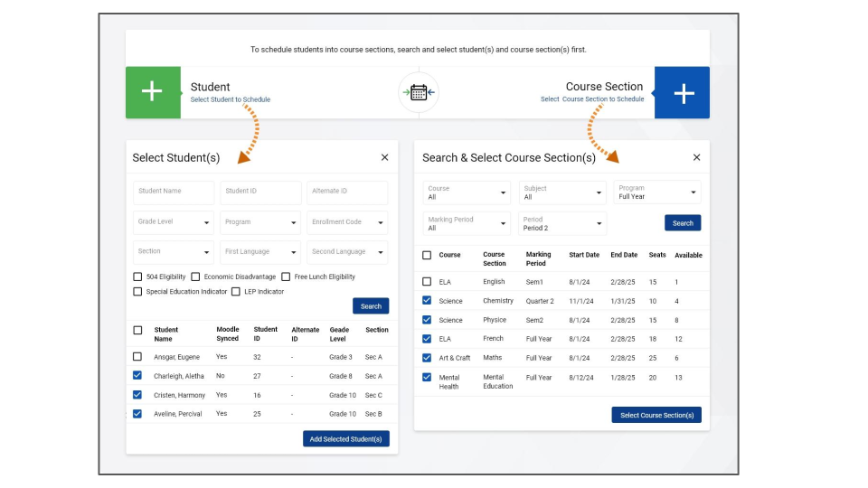Open the Grade Level dropdown

pos(174,222)
